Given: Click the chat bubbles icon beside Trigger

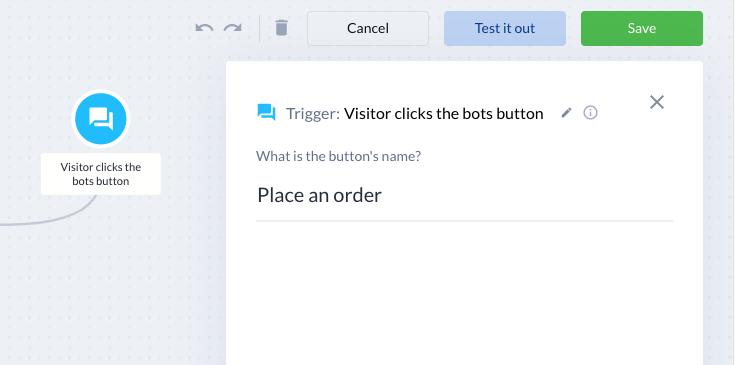Looking at the screenshot, I should coord(266,113).
